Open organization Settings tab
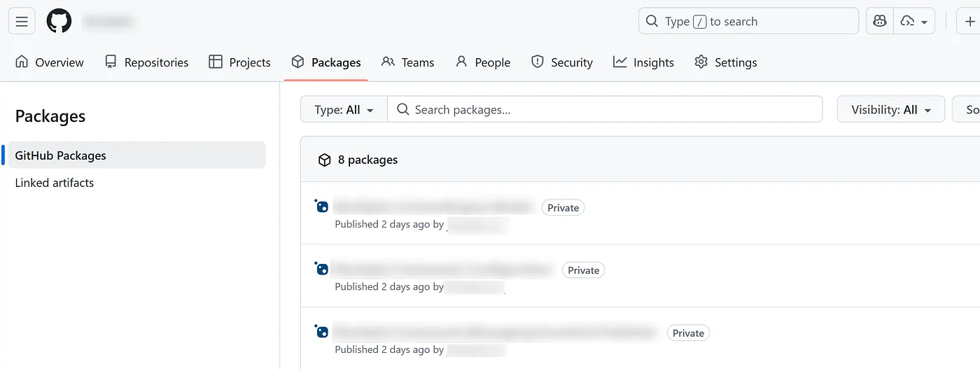 click(x=725, y=62)
